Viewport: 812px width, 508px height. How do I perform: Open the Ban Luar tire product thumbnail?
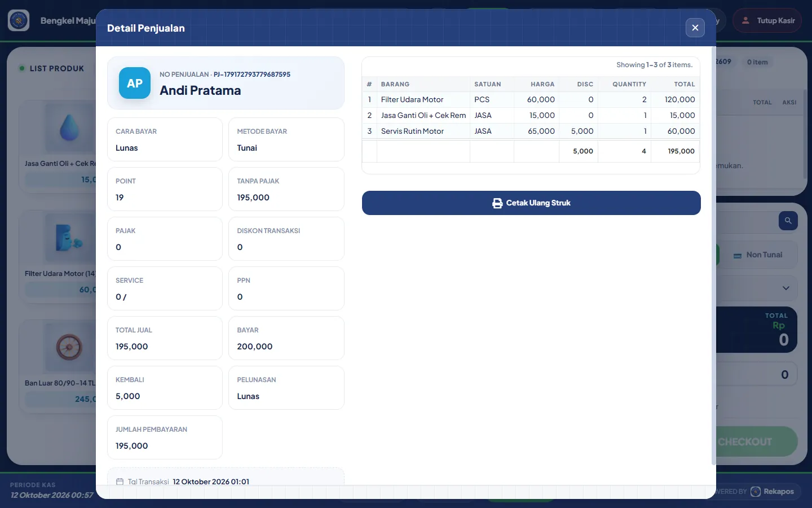point(69,347)
